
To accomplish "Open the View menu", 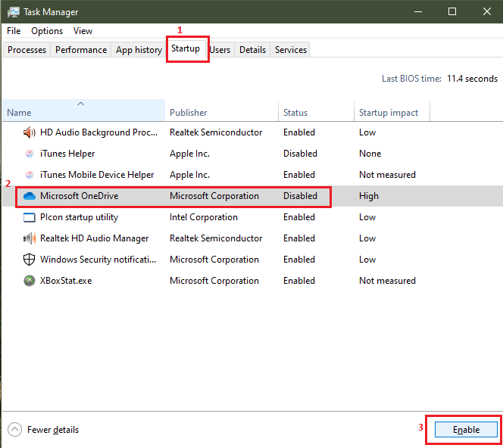I will tap(83, 31).
